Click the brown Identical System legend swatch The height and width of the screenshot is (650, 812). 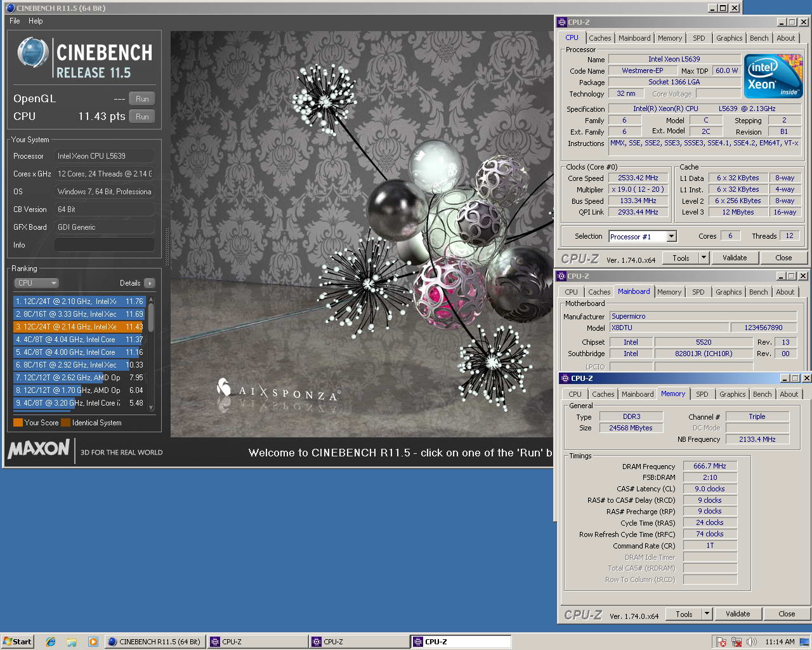click(x=65, y=423)
